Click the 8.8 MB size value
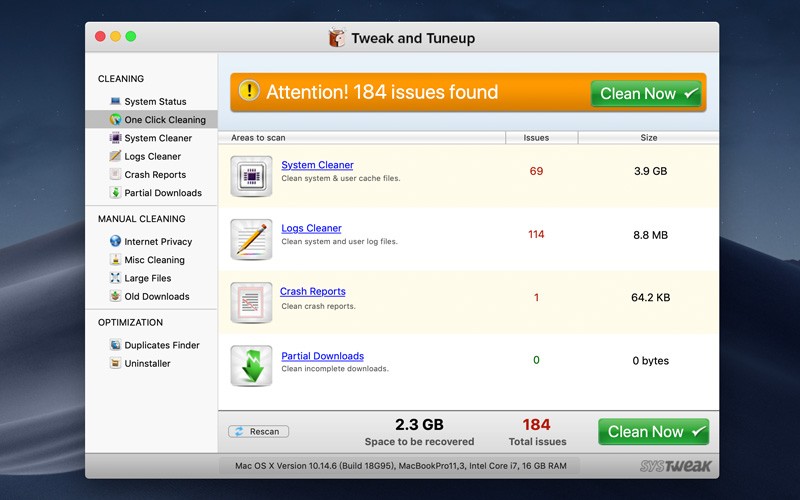This screenshot has height=500, width=800. [651, 235]
